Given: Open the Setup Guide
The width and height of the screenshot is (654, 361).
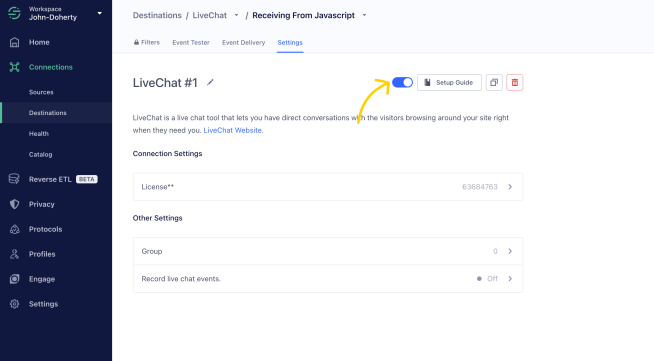Looking at the screenshot, I should pyautogui.click(x=449, y=83).
